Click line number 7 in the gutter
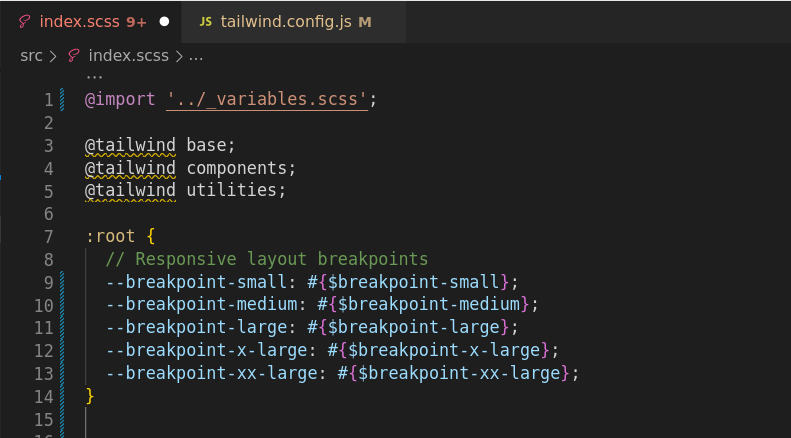 [x=48, y=237]
